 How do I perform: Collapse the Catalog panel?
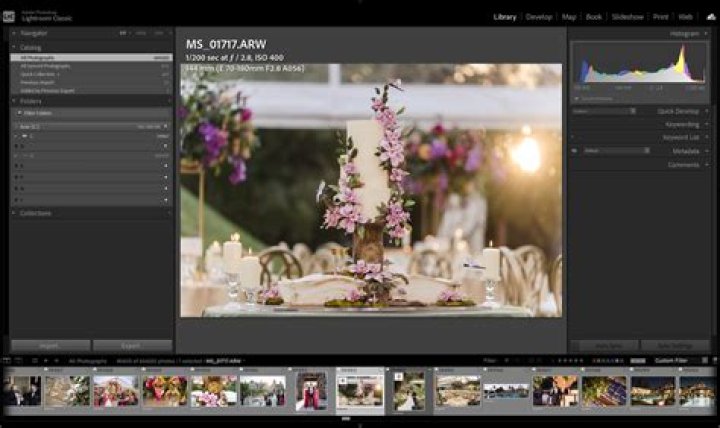tap(14, 47)
